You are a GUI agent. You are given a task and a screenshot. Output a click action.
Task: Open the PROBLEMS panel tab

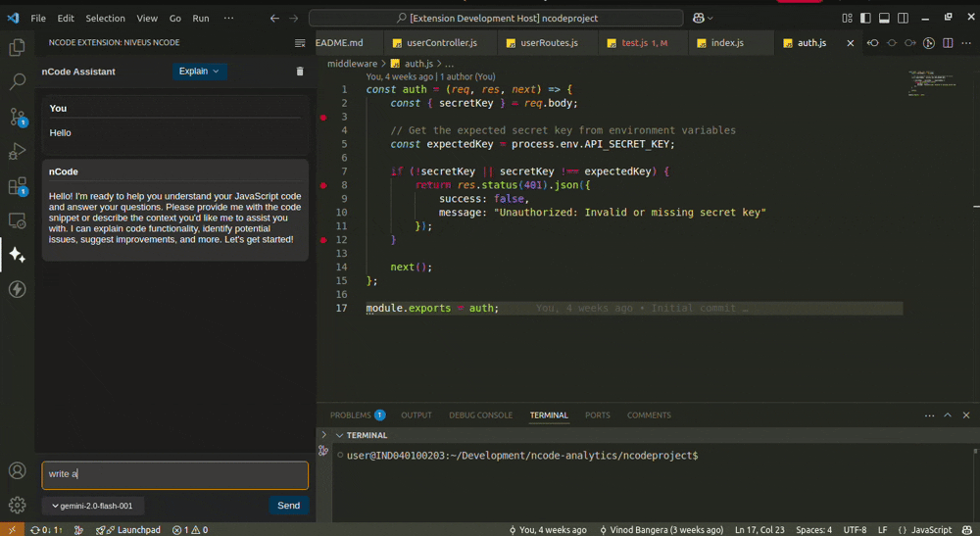pos(358,415)
